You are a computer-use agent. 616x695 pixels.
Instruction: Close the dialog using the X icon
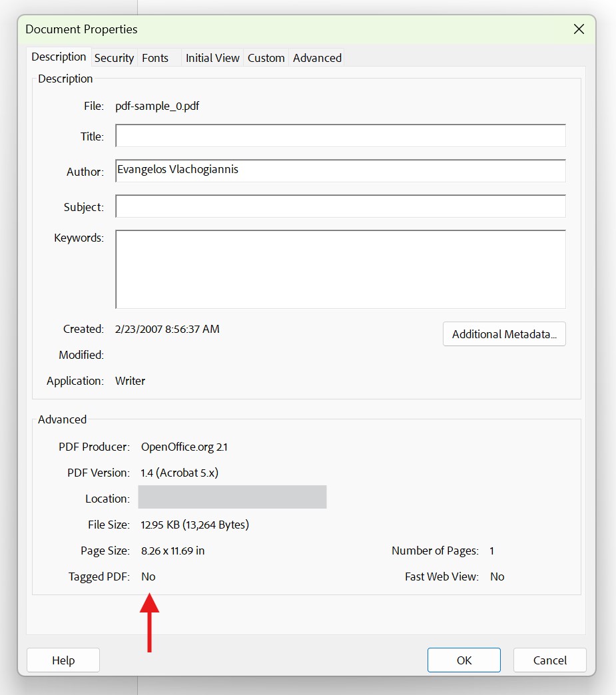tap(578, 29)
